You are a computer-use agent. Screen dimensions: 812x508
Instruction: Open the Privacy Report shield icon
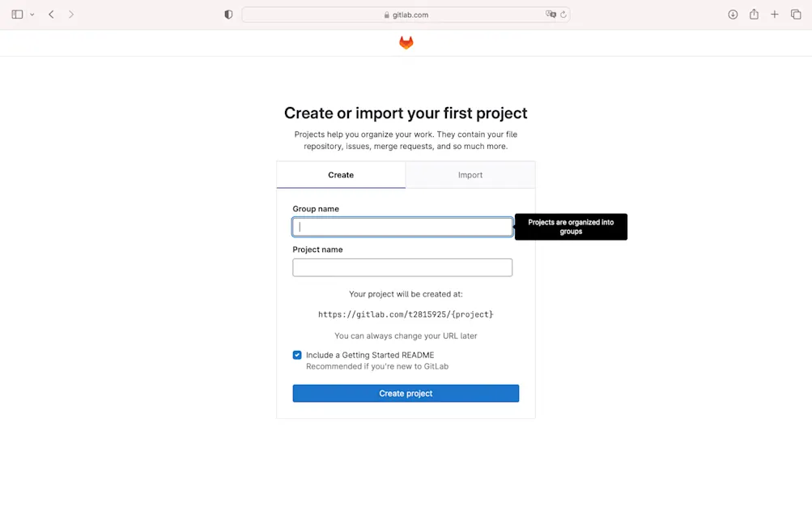pos(227,14)
